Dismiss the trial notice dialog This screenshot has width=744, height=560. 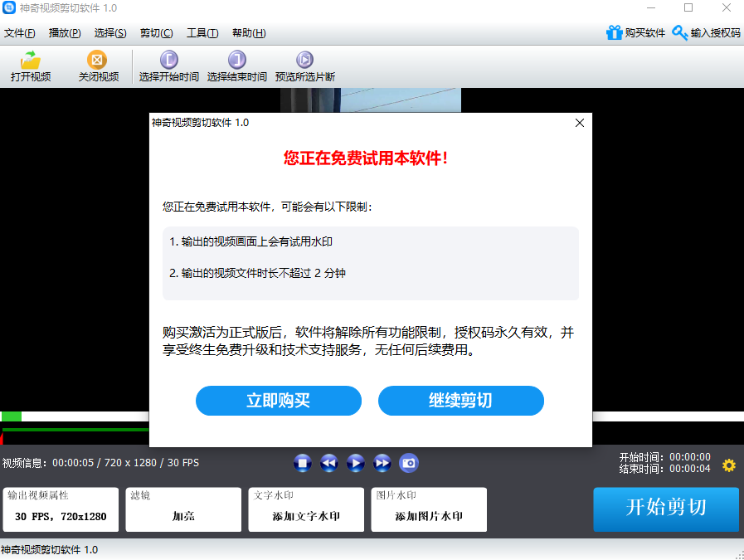(x=579, y=123)
